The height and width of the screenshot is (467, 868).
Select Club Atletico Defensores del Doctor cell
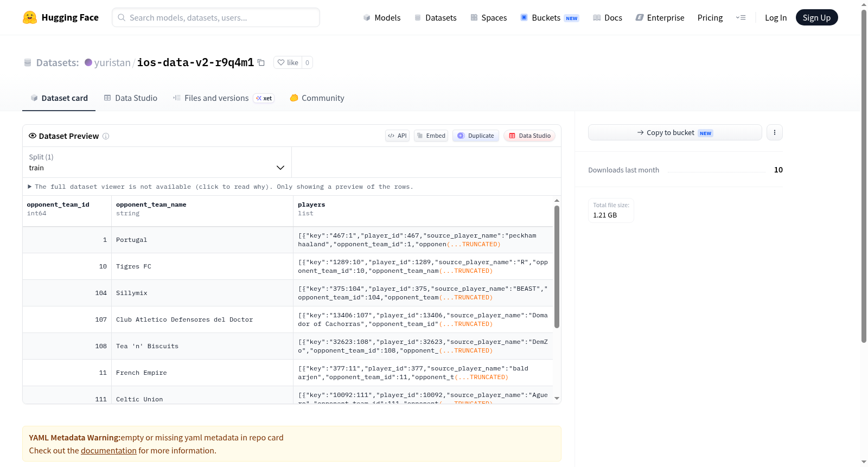click(202, 319)
